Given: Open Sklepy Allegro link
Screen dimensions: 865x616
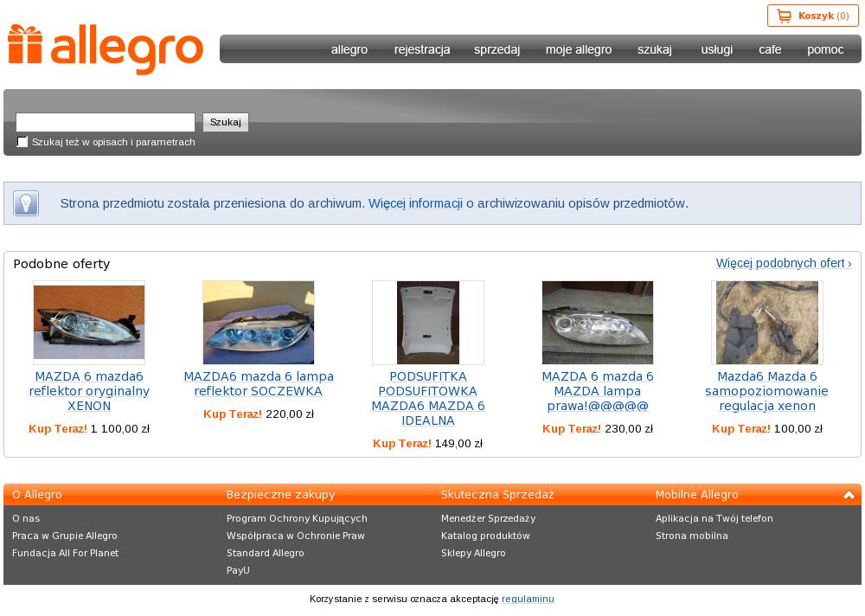Looking at the screenshot, I should [473, 553].
